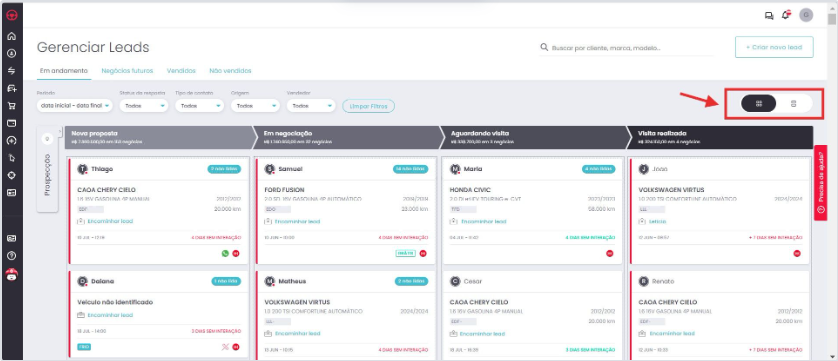Click the Gerenciar Leads page title
838x361 pixels.
point(93,47)
